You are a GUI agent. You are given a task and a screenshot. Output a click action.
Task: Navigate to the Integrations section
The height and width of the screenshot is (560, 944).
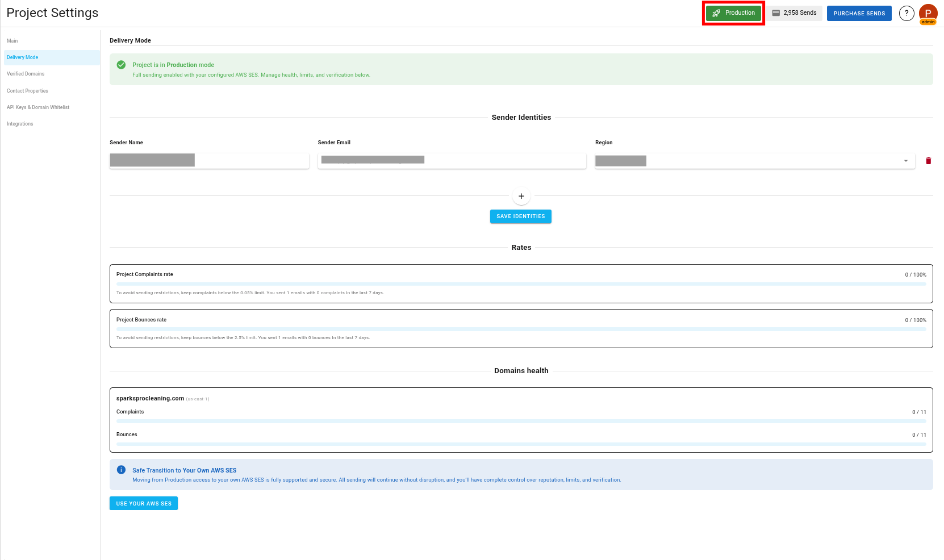[x=19, y=123]
